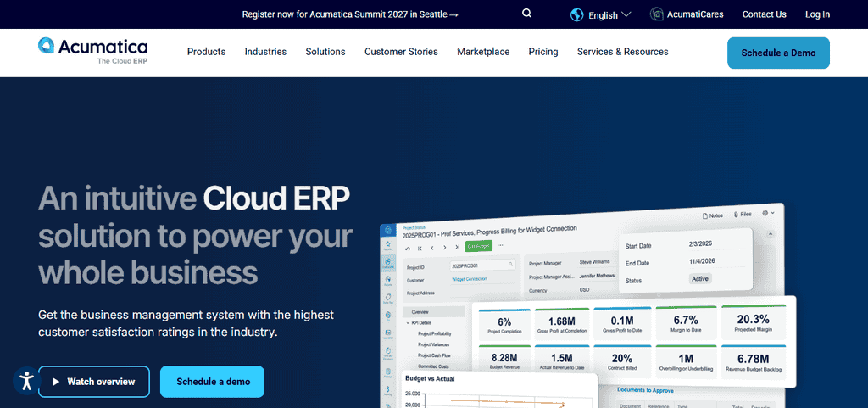Click the End Date value 11/4/2026

(702, 261)
